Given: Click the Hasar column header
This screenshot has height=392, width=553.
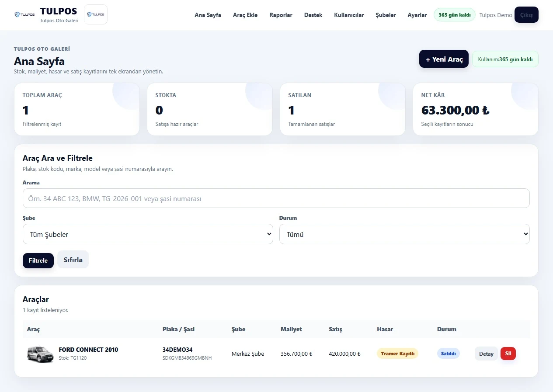Looking at the screenshot, I should point(385,329).
